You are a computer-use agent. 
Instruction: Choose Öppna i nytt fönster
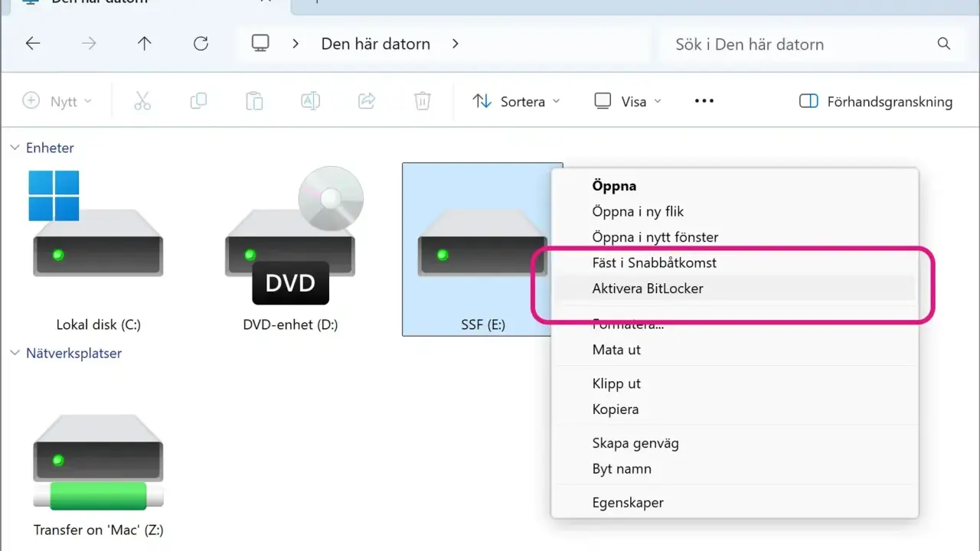[734, 237]
